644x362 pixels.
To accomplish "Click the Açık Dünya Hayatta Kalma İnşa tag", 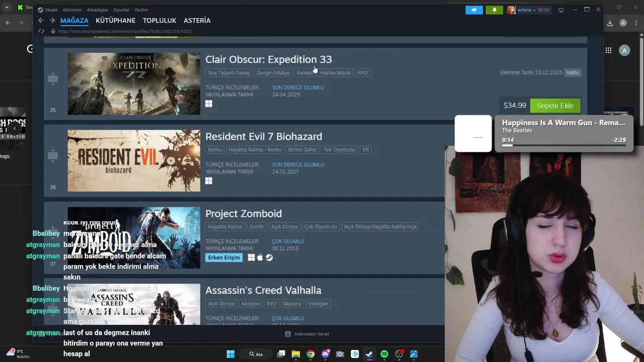I will click(x=380, y=227).
